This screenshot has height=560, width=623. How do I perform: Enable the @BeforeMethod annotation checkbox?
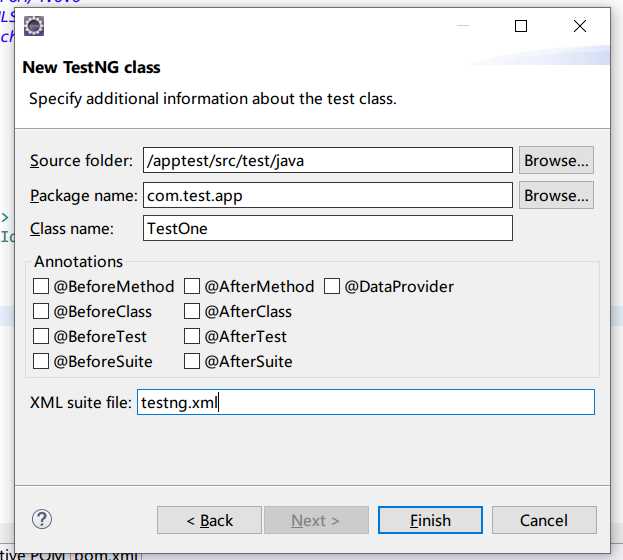41,286
